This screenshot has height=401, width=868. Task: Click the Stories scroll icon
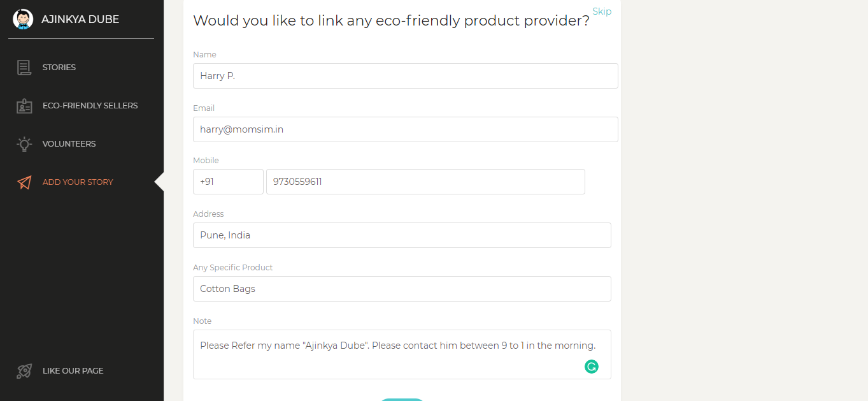(24, 68)
